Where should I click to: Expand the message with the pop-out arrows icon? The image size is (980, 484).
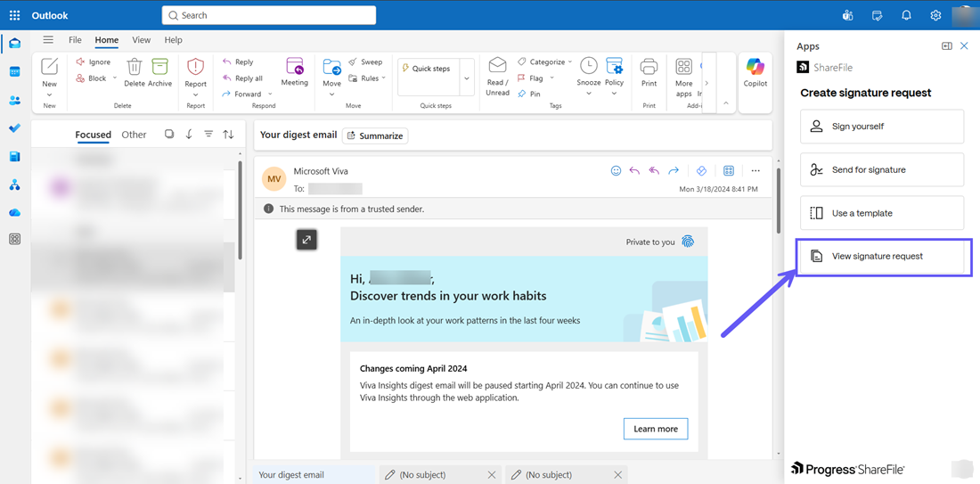(x=306, y=240)
